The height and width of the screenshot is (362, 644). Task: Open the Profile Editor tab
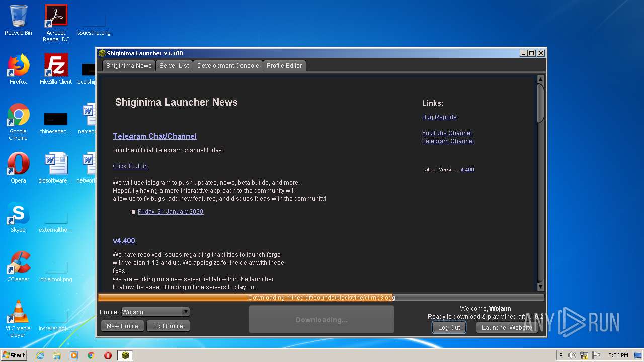point(284,66)
